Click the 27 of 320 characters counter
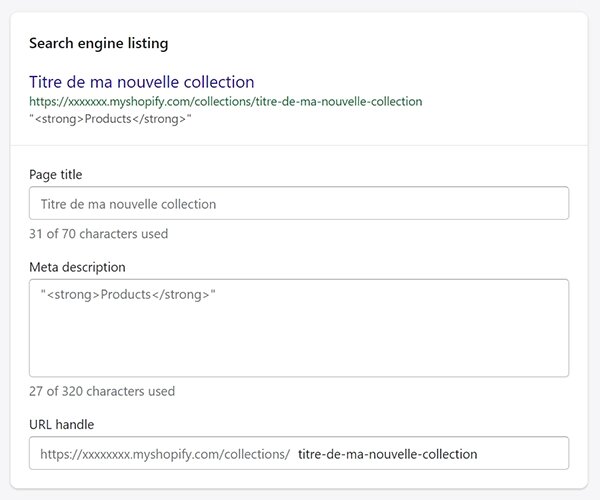 (x=102, y=391)
